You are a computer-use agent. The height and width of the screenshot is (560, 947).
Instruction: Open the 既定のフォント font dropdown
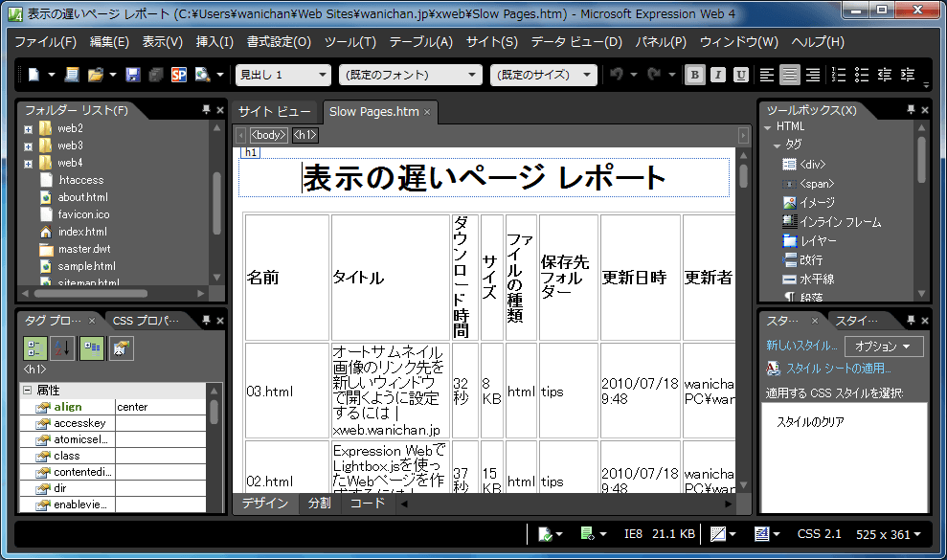472,75
